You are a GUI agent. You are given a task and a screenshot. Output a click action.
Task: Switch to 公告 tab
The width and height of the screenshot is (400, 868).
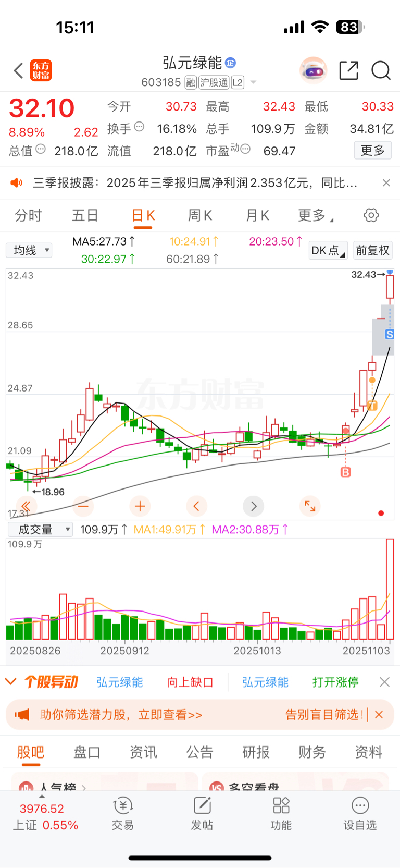click(x=199, y=752)
